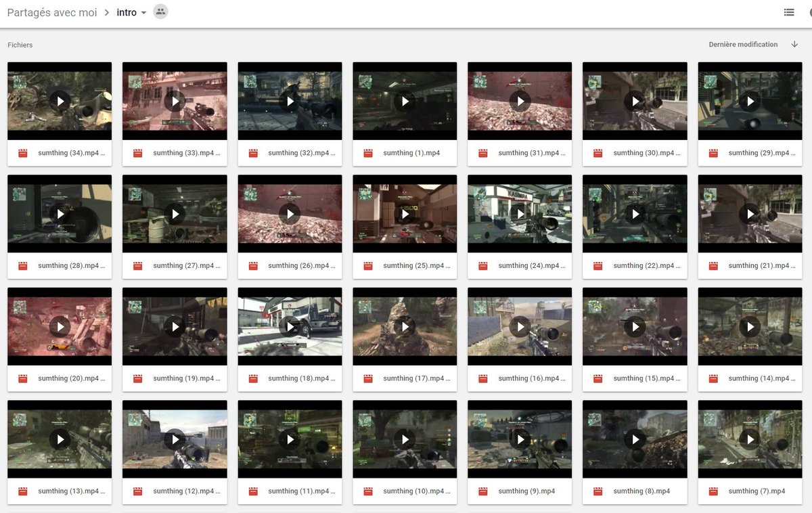This screenshot has height=513, width=812.
Task: Click the video icon of sumthing (22).mp4
Action: coord(598,266)
